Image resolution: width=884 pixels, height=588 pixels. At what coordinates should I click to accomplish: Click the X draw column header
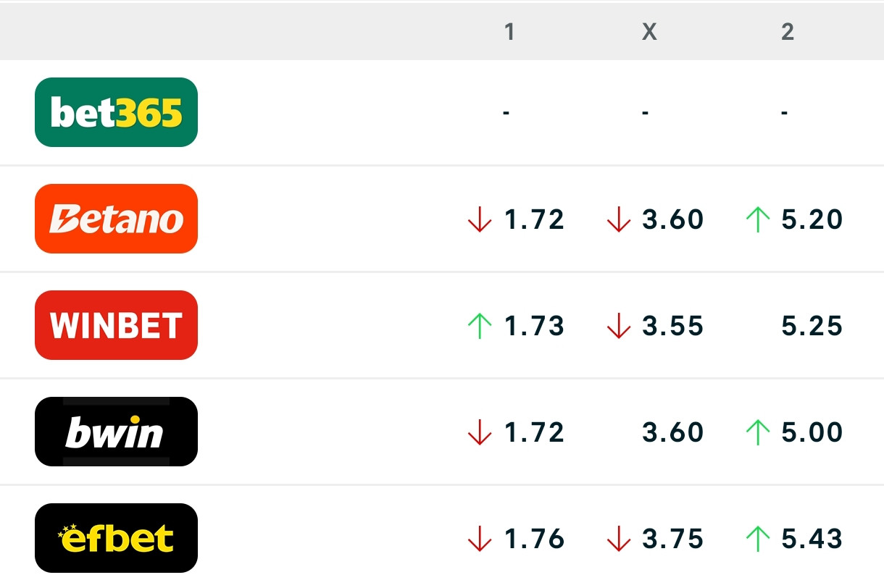(649, 31)
